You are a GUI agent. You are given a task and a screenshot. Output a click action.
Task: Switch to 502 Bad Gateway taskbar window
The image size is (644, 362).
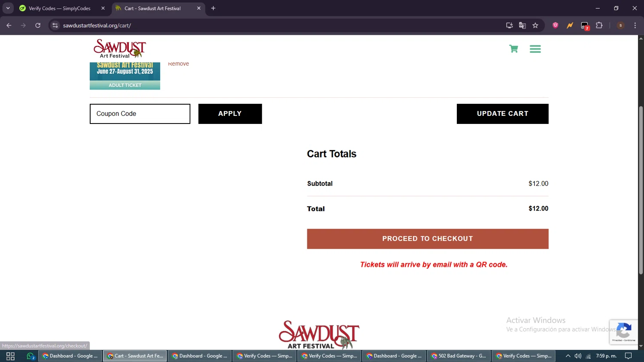pos(459,356)
